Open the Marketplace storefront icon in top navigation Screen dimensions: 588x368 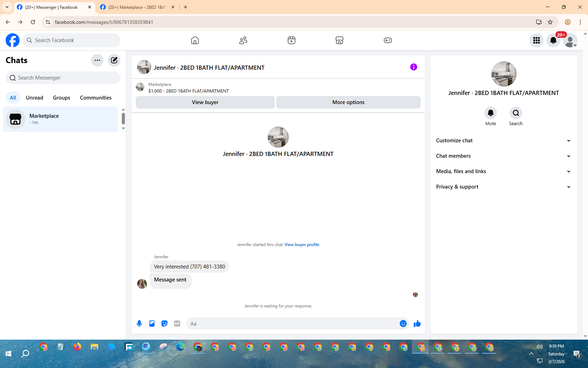(x=339, y=40)
